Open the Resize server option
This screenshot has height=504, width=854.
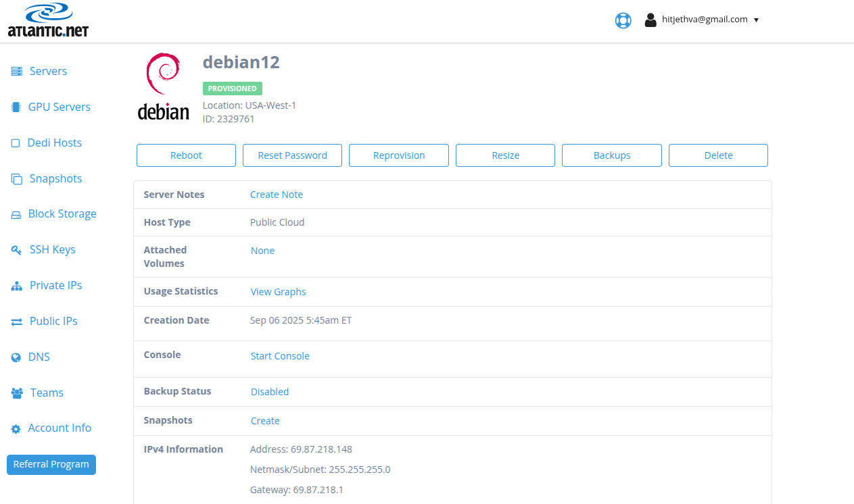coord(505,155)
